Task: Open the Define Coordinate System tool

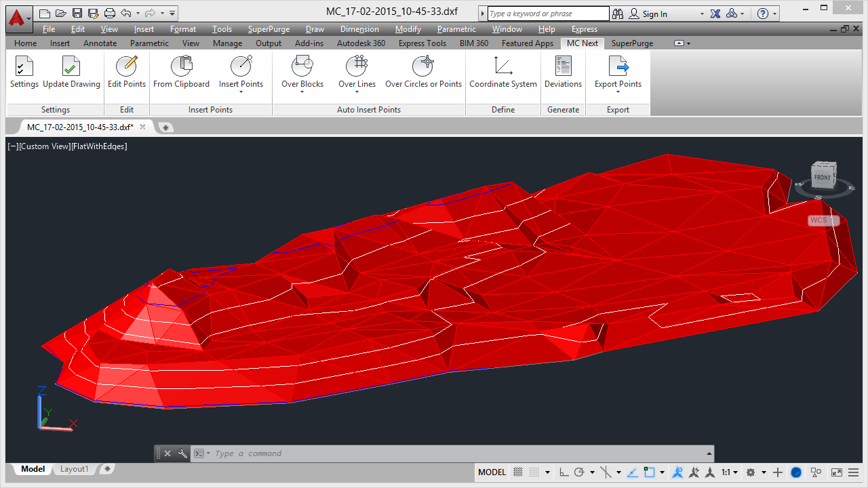Action: 502,67
